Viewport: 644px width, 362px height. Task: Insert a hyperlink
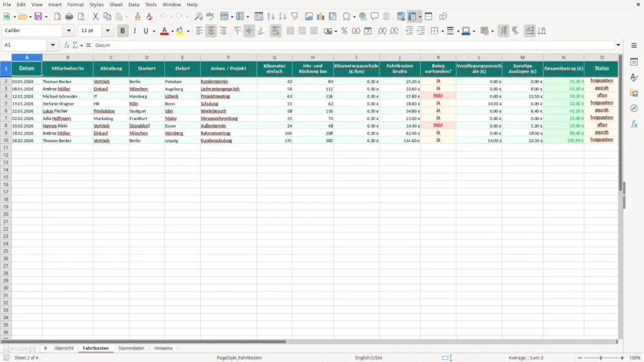[x=363, y=16]
